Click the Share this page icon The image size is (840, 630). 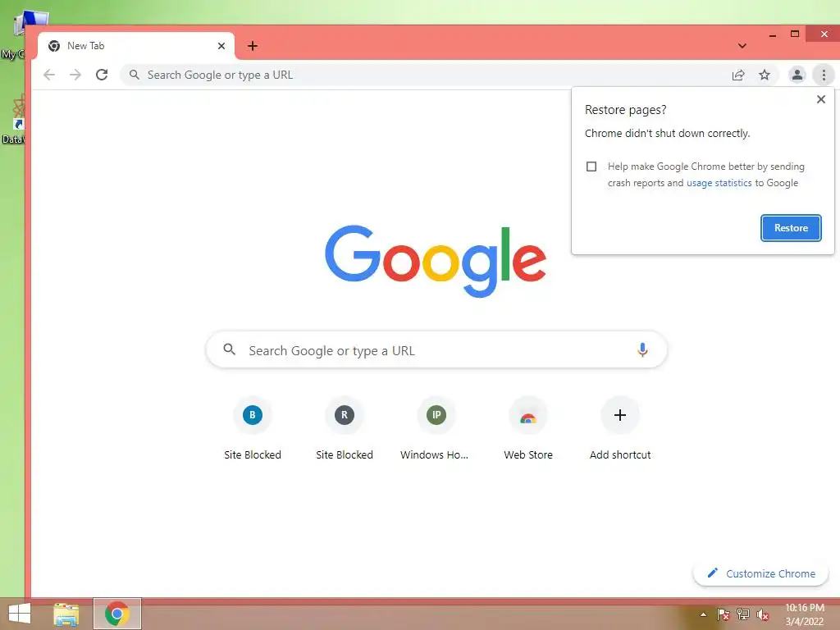click(x=738, y=75)
